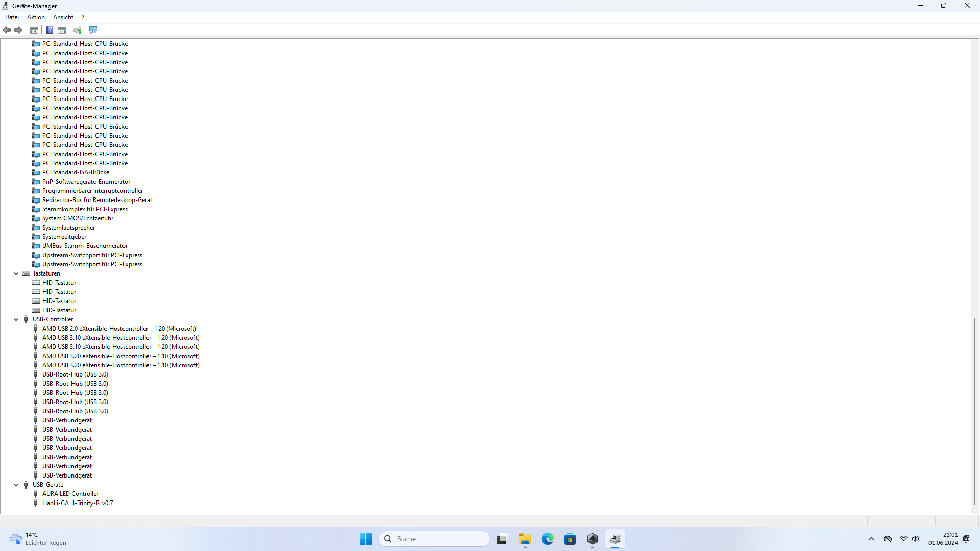
Task: Open the Datei menu
Action: [12, 17]
